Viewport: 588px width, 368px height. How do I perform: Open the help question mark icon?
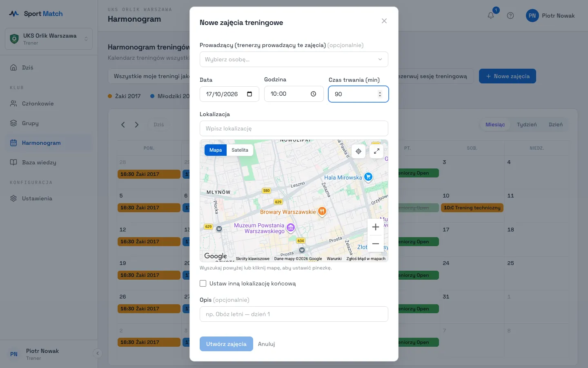(x=510, y=16)
